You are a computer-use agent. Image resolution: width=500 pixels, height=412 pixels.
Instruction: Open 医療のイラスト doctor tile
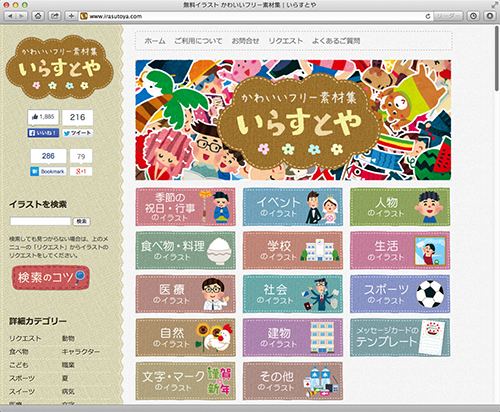point(185,294)
